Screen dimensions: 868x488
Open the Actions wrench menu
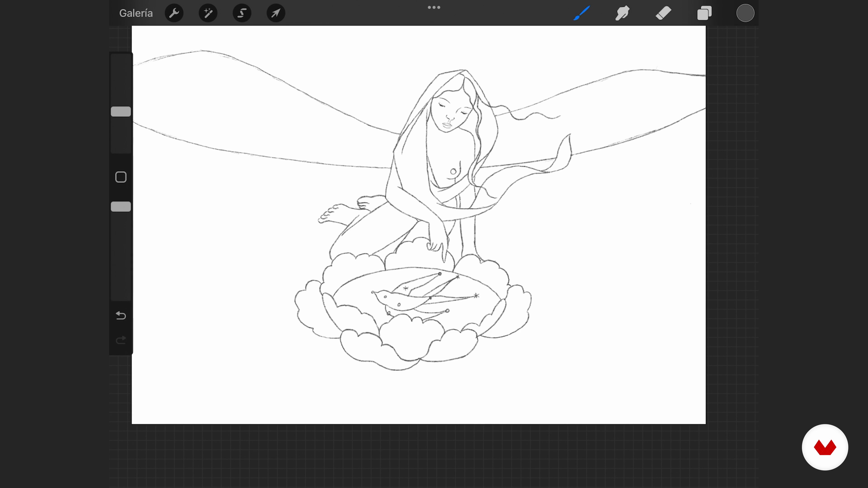[174, 13]
